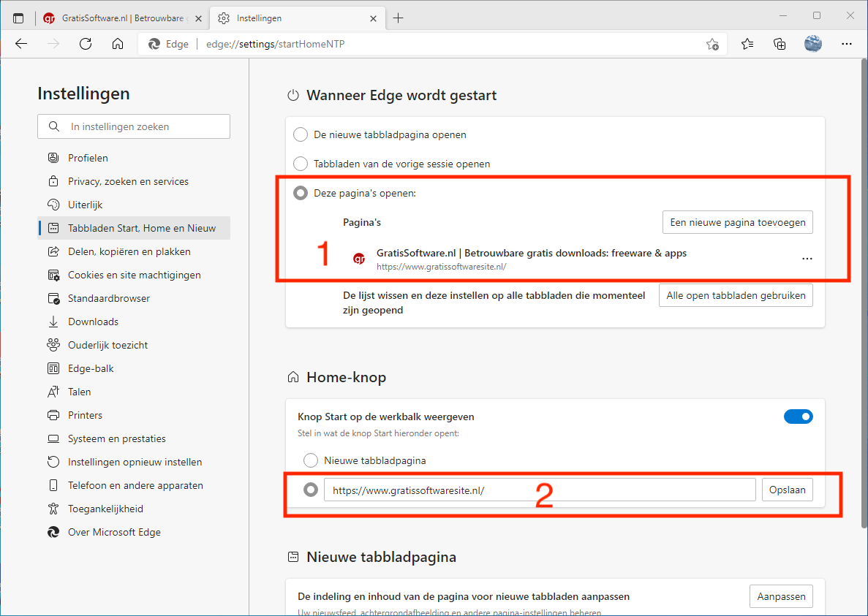Screen dimensions: 868x616
Task: Reload the page with refresh icon
Action: pos(86,44)
